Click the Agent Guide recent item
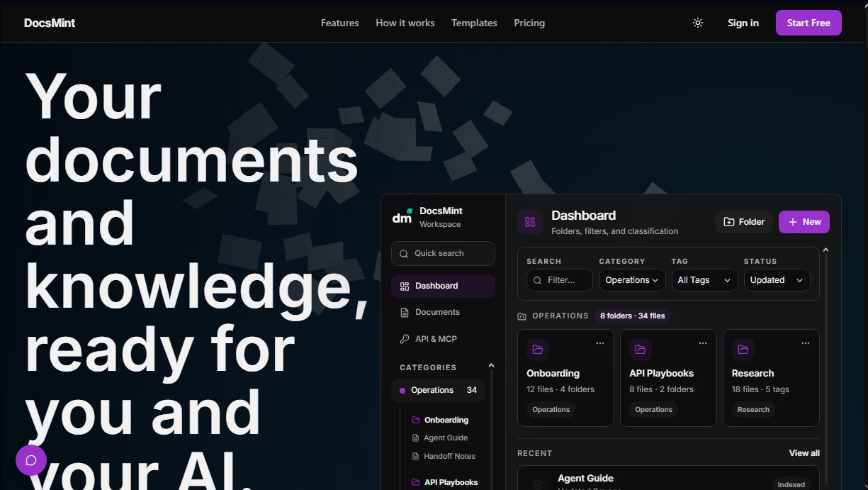This screenshot has height=490, width=868. pyautogui.click(x=668, y=479)
